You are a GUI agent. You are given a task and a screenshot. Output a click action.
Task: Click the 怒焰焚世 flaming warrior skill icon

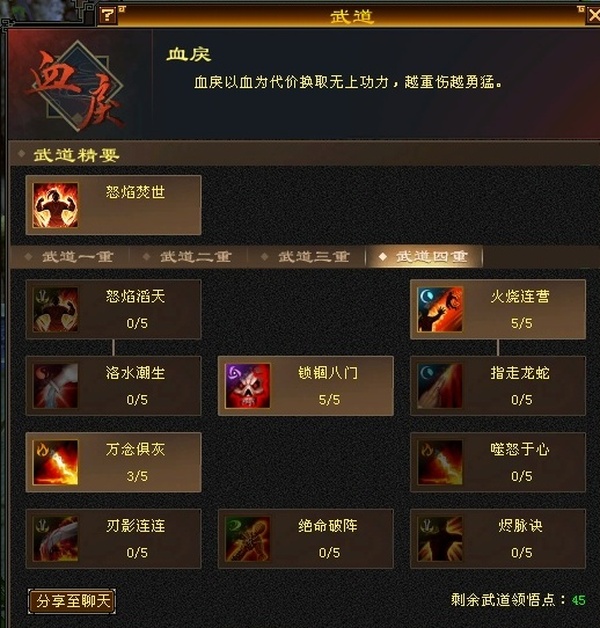pos(55,205)
